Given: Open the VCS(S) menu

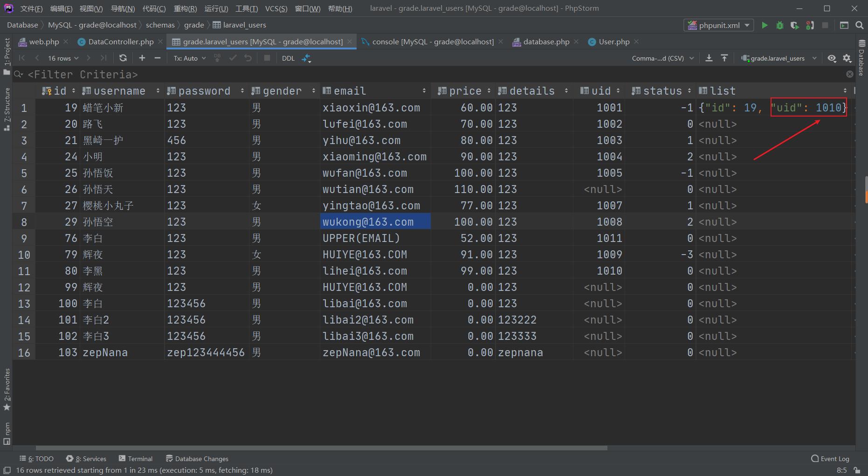Looking at the screenshot, I should (276, 8).
